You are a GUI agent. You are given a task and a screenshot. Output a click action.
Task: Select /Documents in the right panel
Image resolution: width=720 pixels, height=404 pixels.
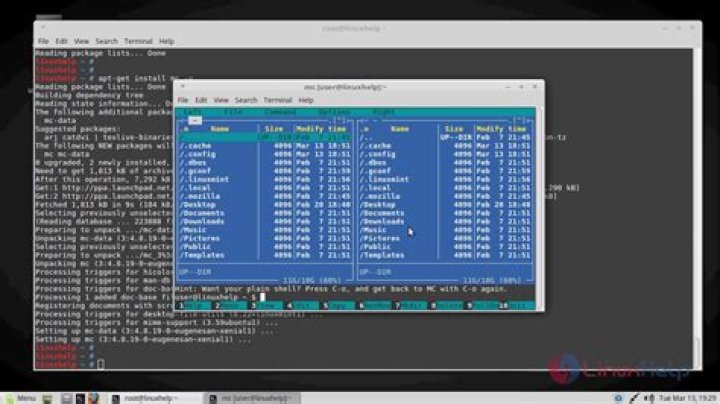[445, 213]
